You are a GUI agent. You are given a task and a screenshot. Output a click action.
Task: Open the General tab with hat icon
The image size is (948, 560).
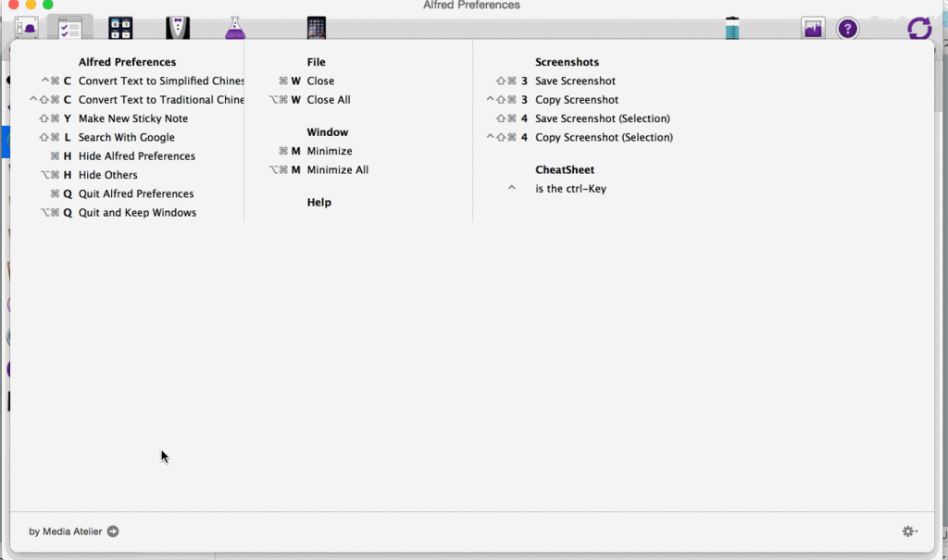[27, 28]
